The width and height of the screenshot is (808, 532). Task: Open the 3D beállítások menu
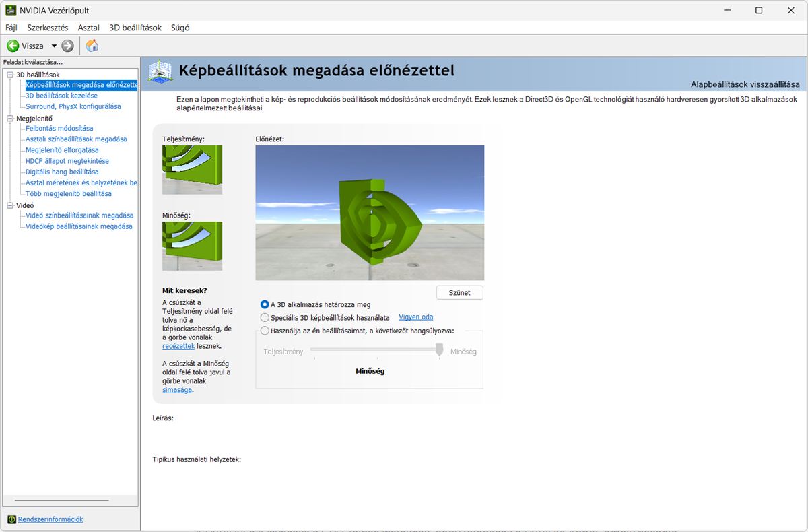tap(135, 28)
